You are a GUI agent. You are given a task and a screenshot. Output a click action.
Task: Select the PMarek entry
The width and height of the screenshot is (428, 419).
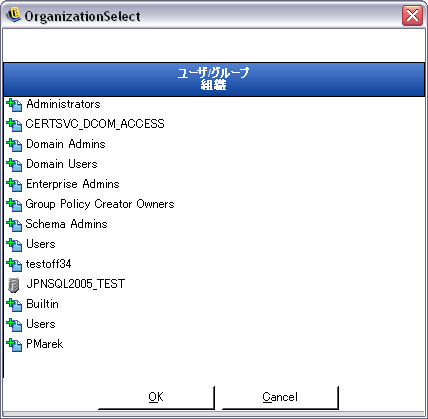pyautogui.click(x=45, y=344)
